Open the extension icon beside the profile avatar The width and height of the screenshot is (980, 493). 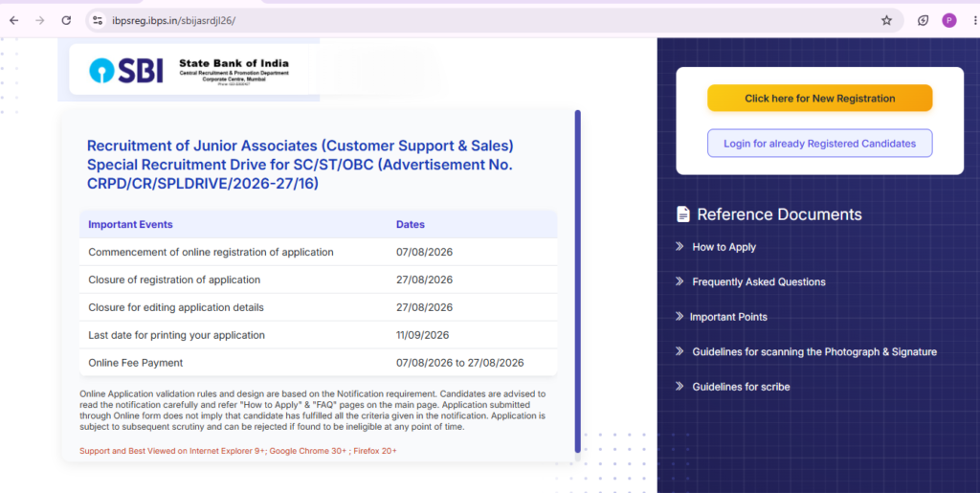pyautogui.click(x=924, y=21)
